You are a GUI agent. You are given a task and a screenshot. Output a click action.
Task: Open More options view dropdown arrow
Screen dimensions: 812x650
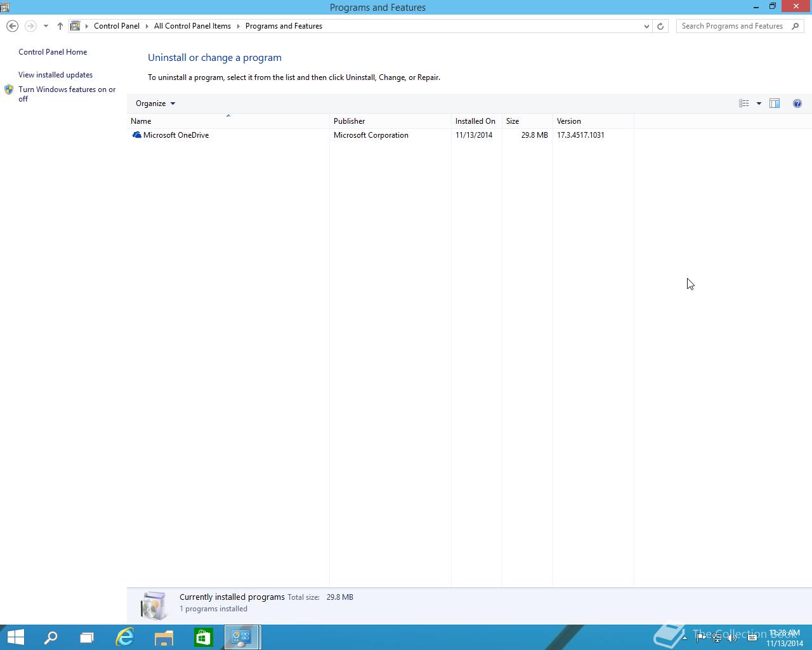[759, 103]
